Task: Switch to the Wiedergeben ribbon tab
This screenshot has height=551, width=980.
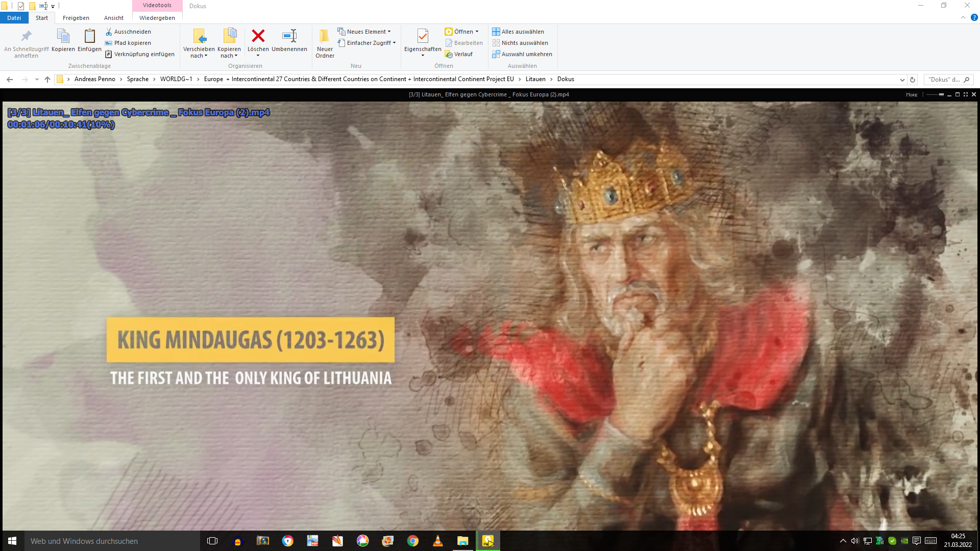Action: click(x=157, y=18)
